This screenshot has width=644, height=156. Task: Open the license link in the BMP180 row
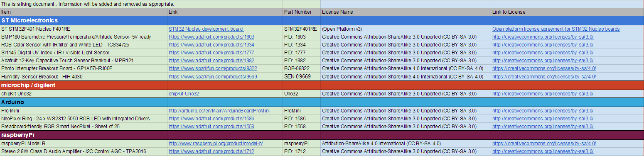pos(543,37)
